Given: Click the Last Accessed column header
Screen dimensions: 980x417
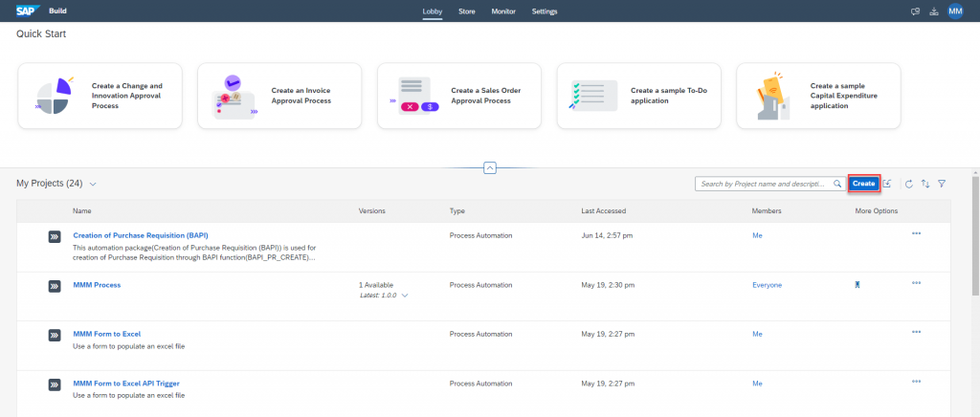Looking at the screenshot, I should (x=603, y=211).
